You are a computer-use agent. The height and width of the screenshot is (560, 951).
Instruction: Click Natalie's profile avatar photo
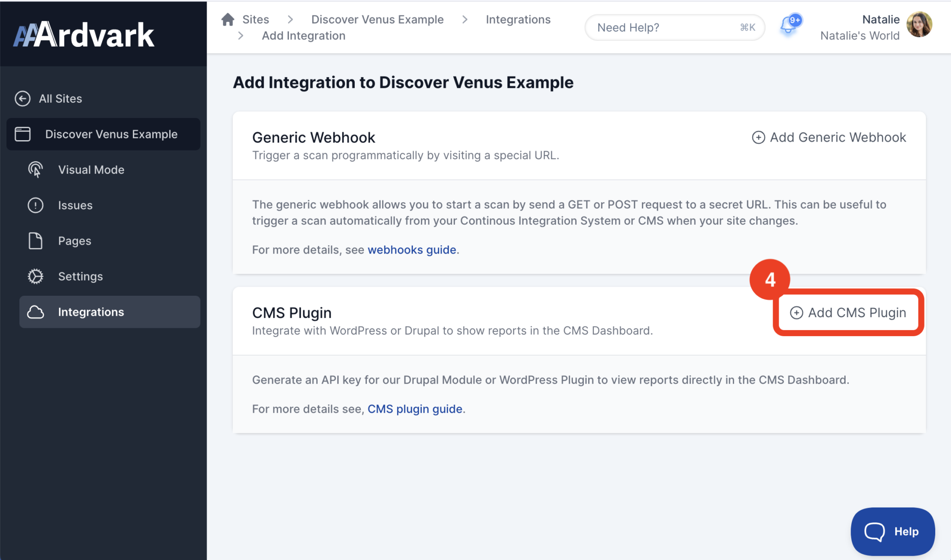[x=919, y=25]
